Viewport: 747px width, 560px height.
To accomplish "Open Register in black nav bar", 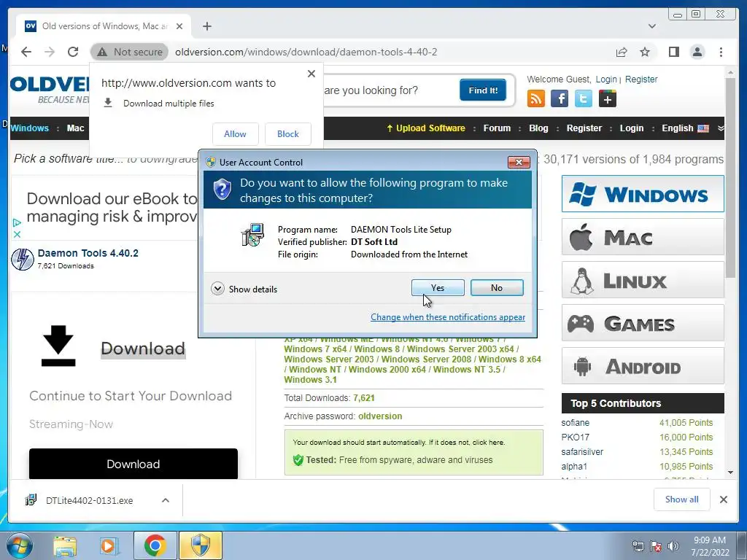I will (x=584, y=128).
